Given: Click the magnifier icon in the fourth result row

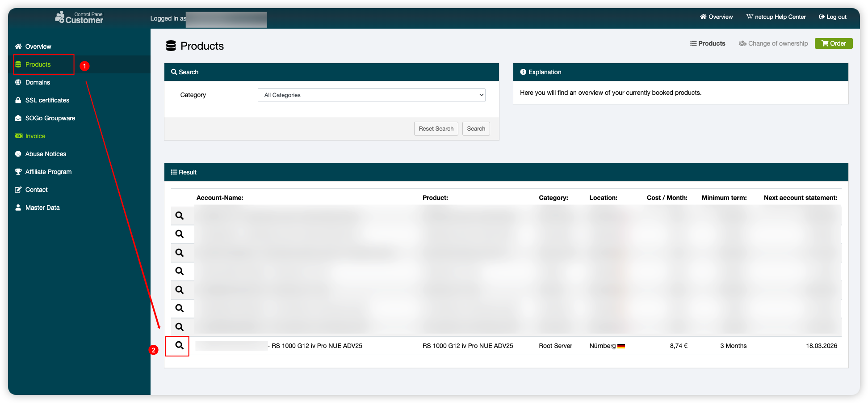Looking at the screenshot, I should click(x=179, y=271).
